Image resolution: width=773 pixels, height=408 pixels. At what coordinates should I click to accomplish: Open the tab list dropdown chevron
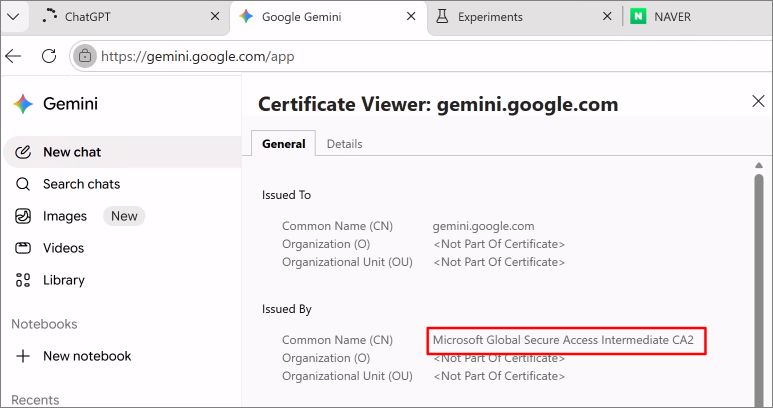[13, 17]
